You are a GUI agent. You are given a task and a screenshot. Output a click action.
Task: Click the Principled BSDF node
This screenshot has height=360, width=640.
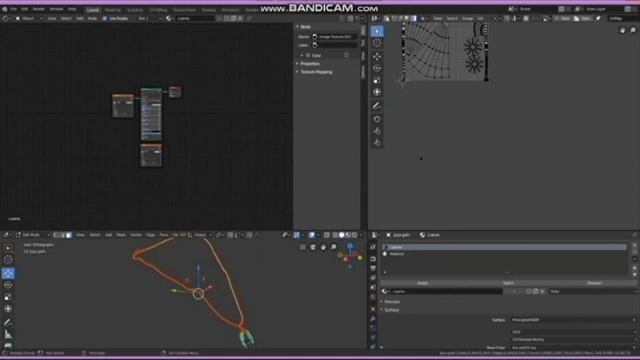tap(151, 114)
